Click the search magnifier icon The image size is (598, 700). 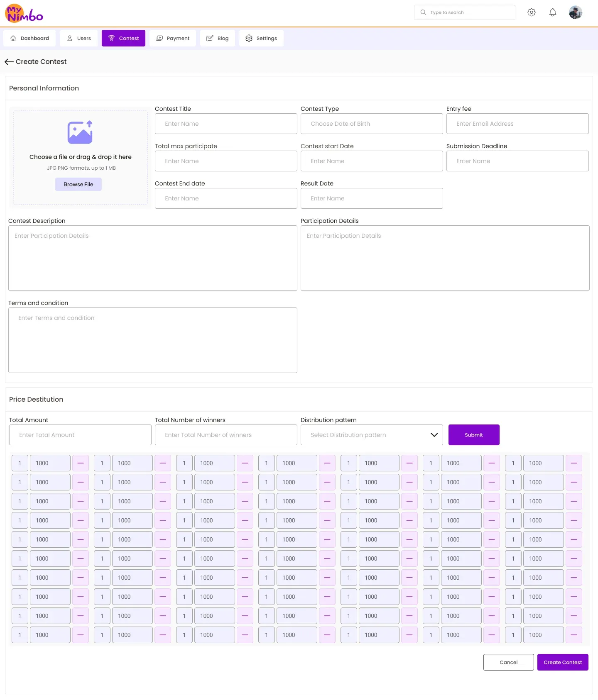[423, 12]
